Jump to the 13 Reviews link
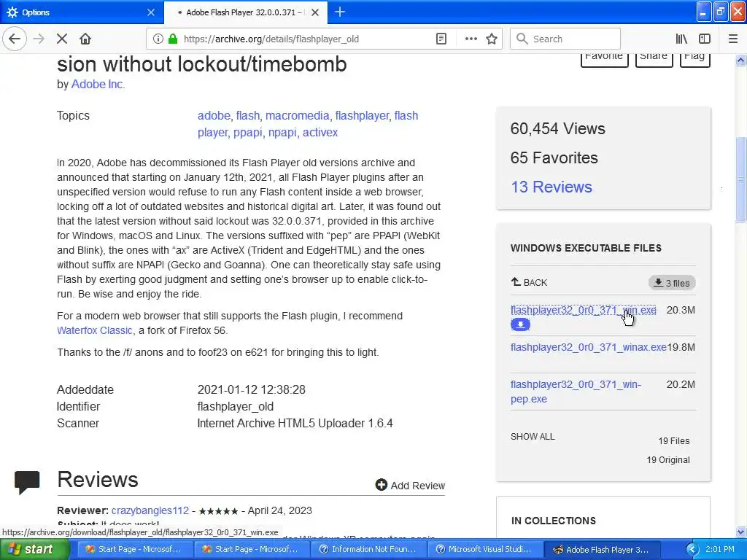The image size is (747, 560). pos(551,187)
